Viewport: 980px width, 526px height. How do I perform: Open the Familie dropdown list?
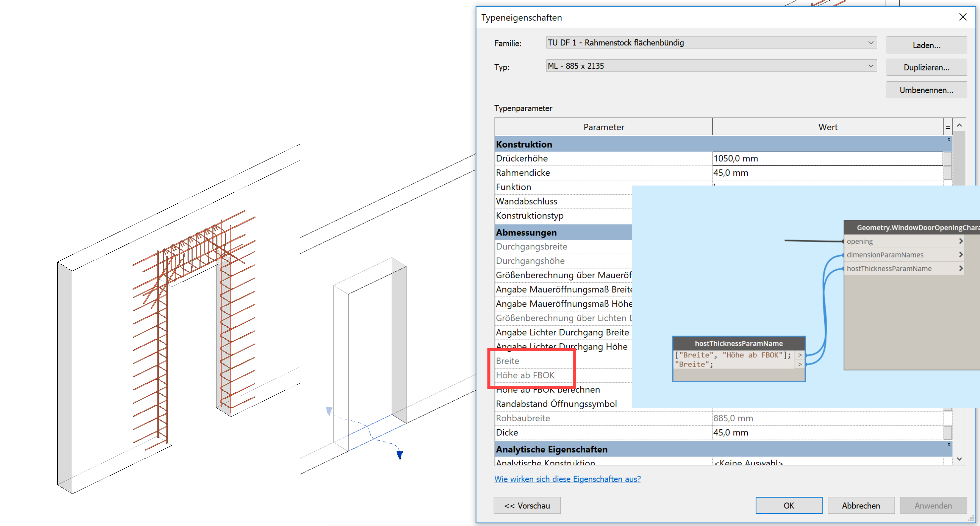pos(870,43)
